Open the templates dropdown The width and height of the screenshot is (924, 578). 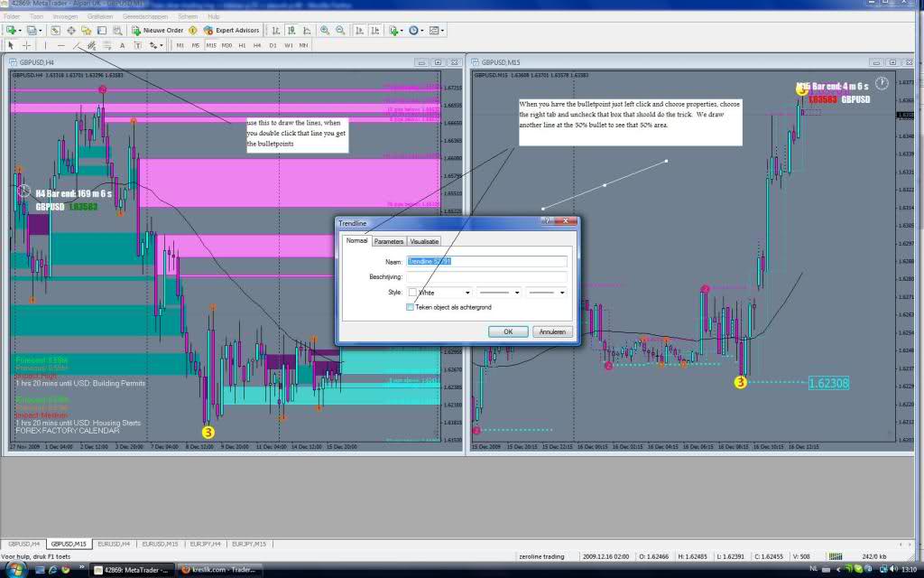click(x=437, y=30)
